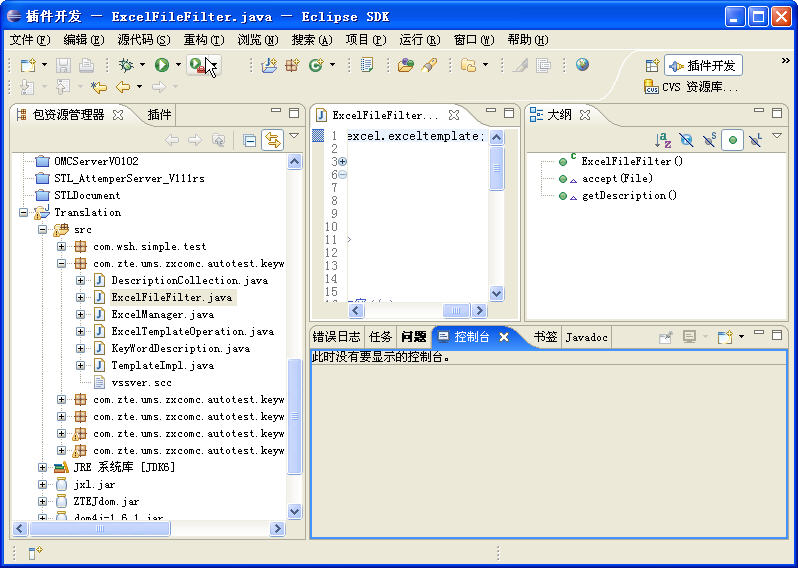Click the Search flashlight toolbar icon

tap(429, 65)
